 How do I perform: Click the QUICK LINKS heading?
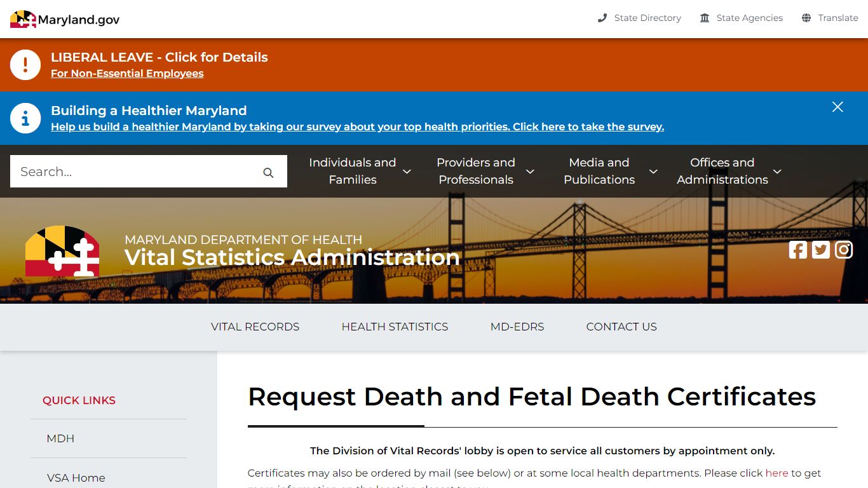(79, 400)
